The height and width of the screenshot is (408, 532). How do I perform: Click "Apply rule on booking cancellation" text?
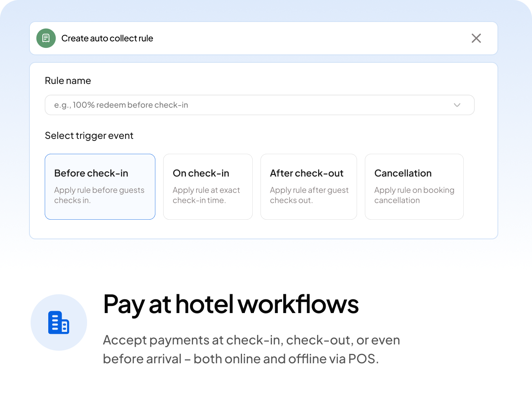[414, 195]
